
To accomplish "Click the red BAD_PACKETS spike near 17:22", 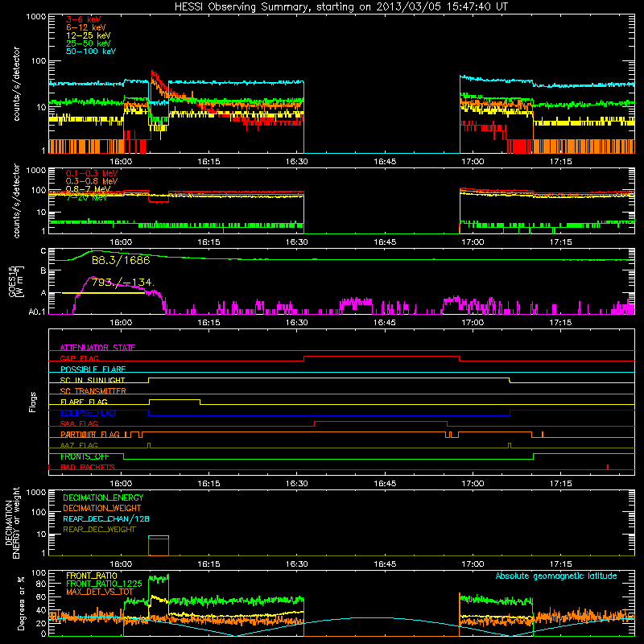I will 608,467.
